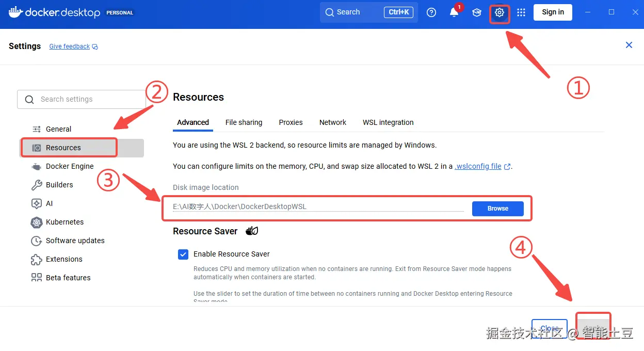Image resolution: width=644 pixels, height=351 pixels.
Task: Click the Search settings field
Action: click(x=82, y=99)
